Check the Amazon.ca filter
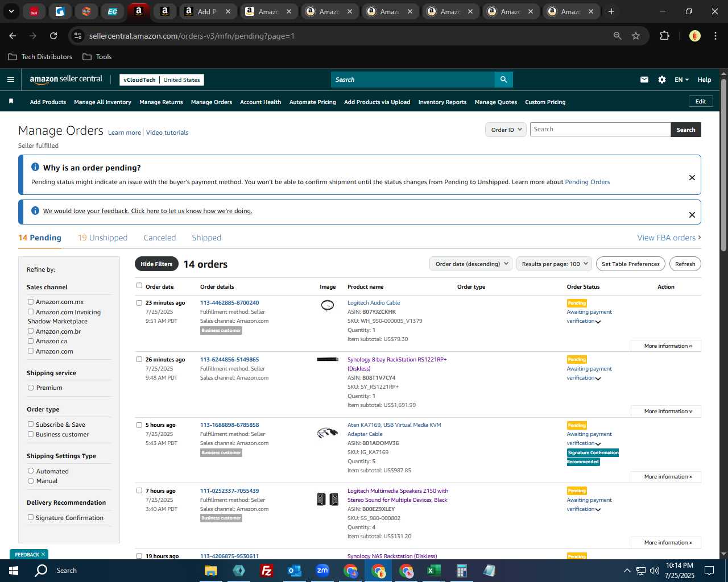 31,341
